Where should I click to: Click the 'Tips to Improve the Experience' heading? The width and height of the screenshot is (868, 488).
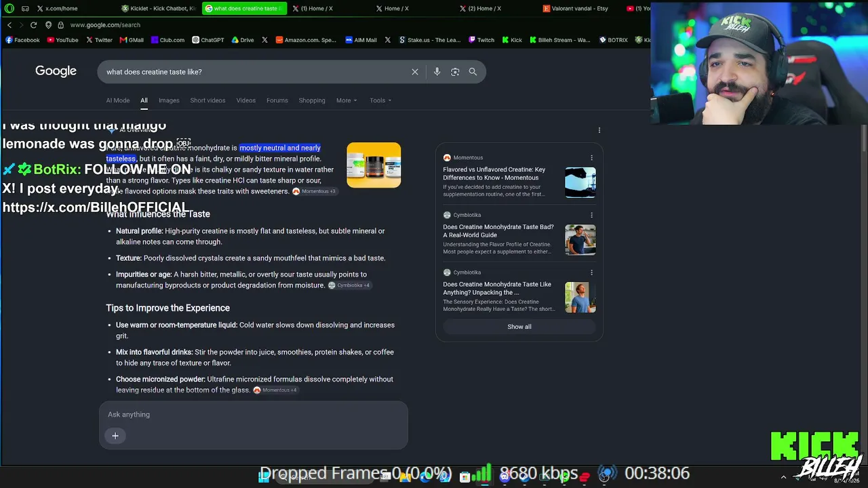tap(168, 308)
